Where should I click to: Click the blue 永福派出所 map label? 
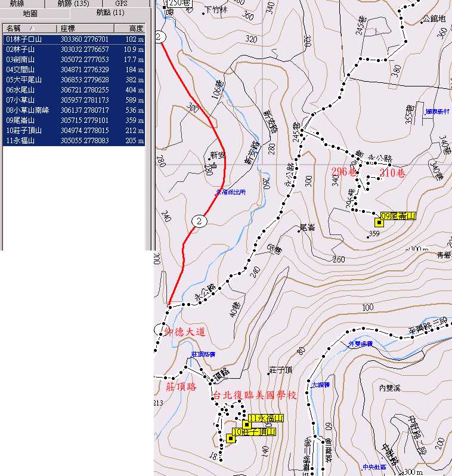[x=231, y=192]
